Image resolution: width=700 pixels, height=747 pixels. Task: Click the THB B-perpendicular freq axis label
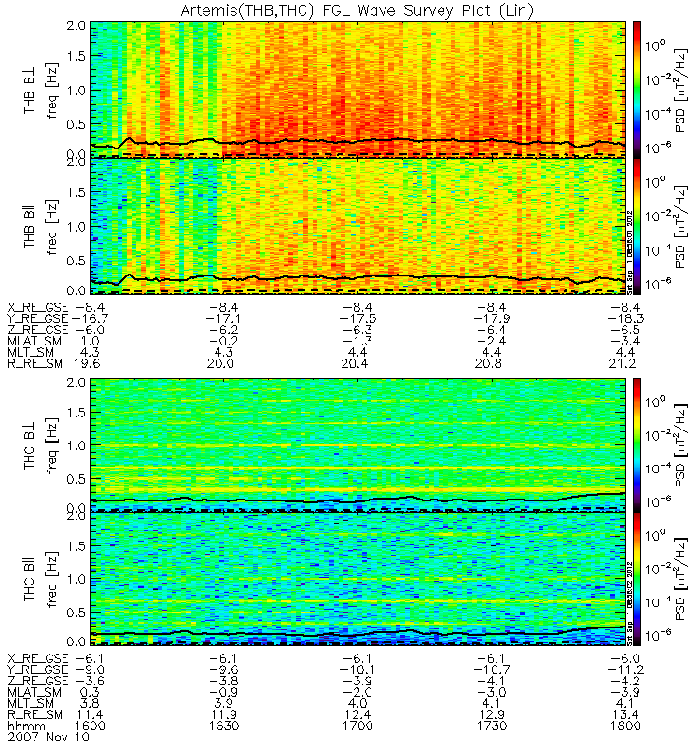[52, 90]
